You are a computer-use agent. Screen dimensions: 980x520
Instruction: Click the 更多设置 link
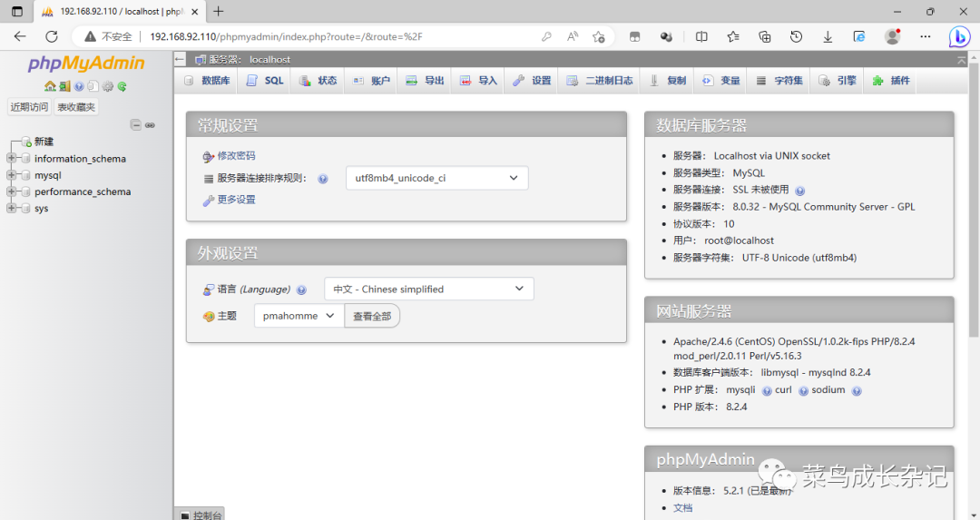coord(236,200)
